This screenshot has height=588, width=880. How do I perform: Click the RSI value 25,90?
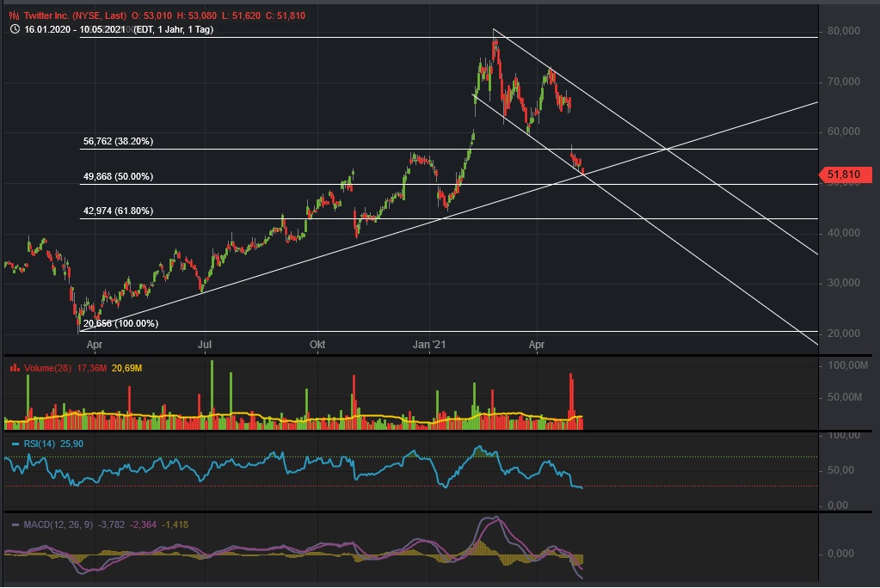[x=72, y=444]
